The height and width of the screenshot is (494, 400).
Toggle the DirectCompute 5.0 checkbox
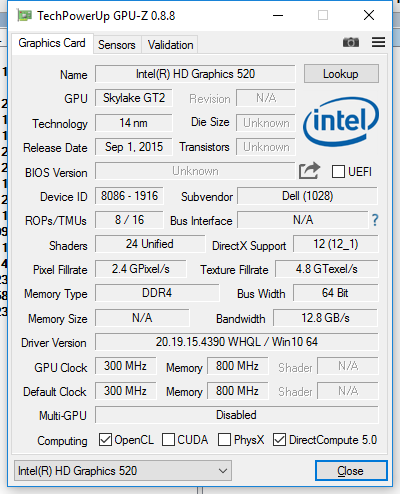[279, 440]
